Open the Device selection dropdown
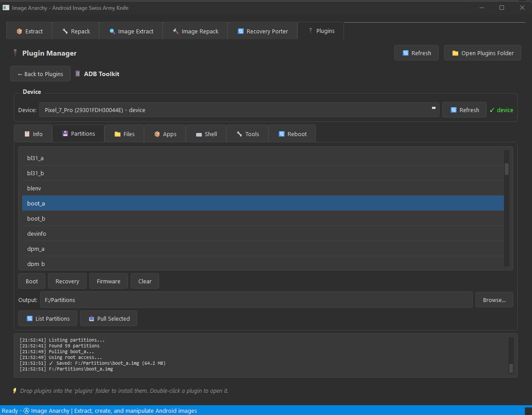Viewport: 532px width, 415px height. [240, 110]
